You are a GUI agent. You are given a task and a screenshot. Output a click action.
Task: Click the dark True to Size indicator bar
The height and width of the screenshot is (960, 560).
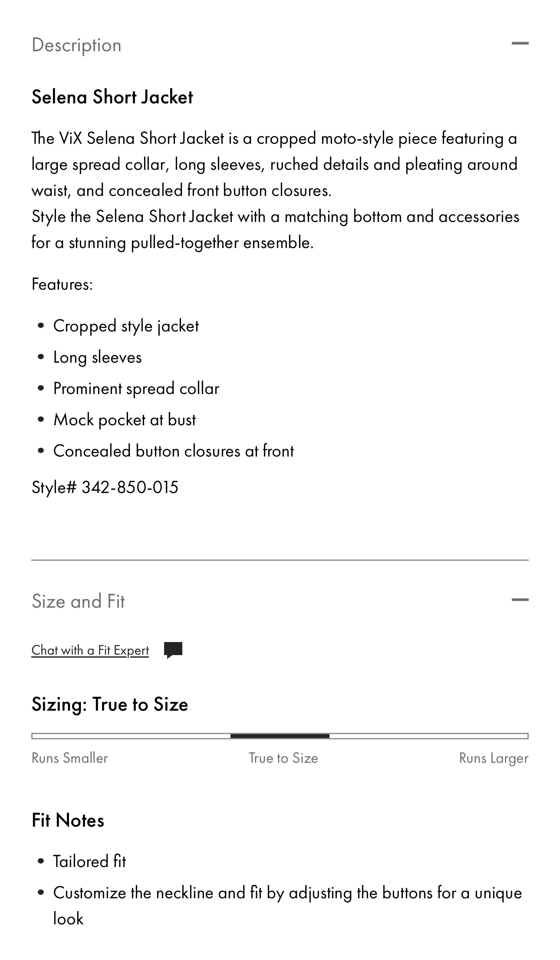tap(280, 736)
